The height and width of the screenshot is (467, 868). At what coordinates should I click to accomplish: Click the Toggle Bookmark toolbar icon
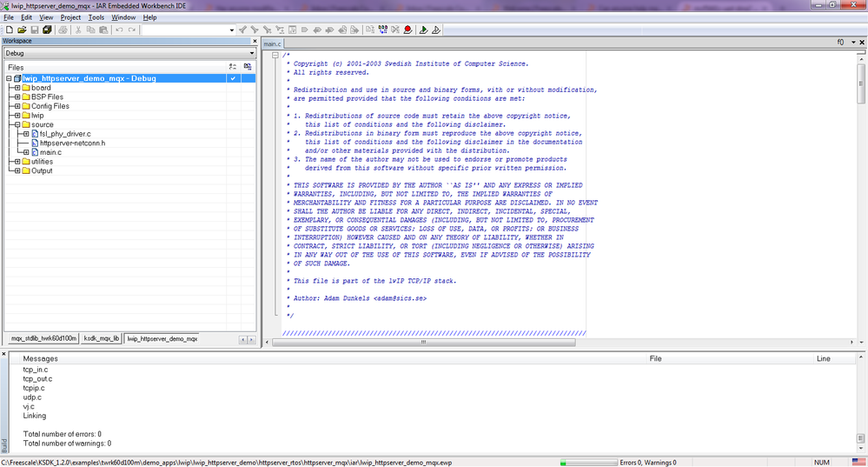pyautogui.click(x=304, y=30)
